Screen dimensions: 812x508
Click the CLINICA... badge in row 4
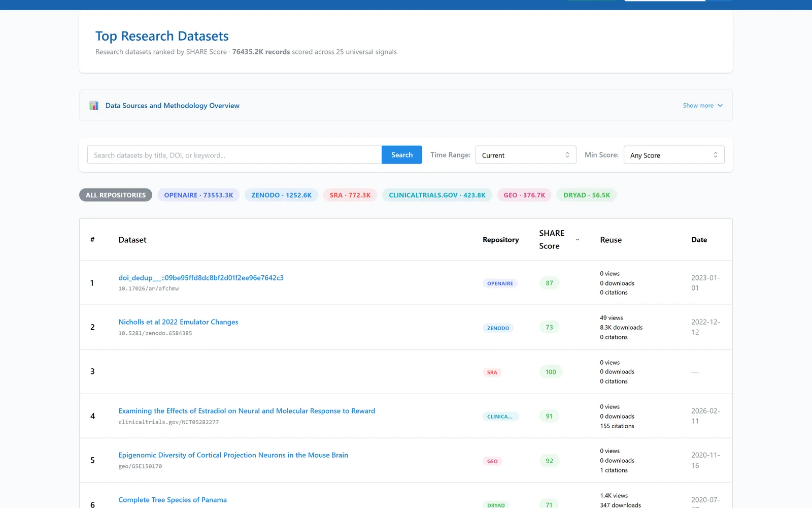[500, 417]
